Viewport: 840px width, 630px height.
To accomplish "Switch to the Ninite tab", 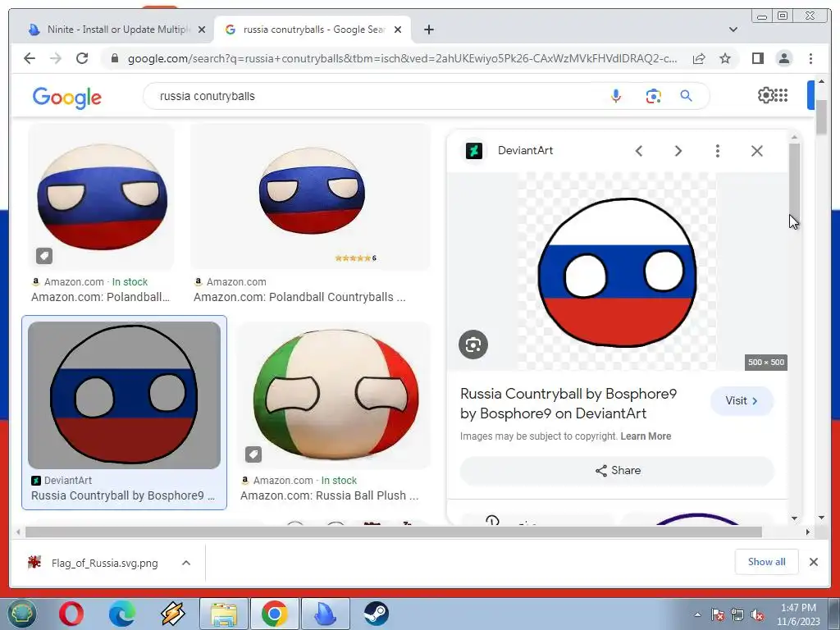I will click(112, 30).
